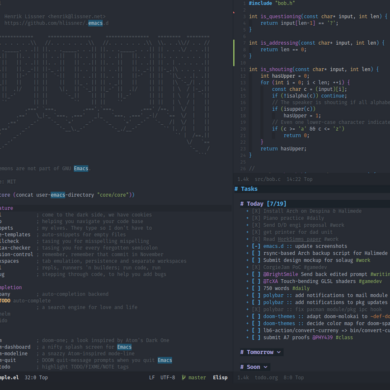Click todo.org buffer name in modeline
Viewport: 390px width, 390px height.
coord(265,377)
